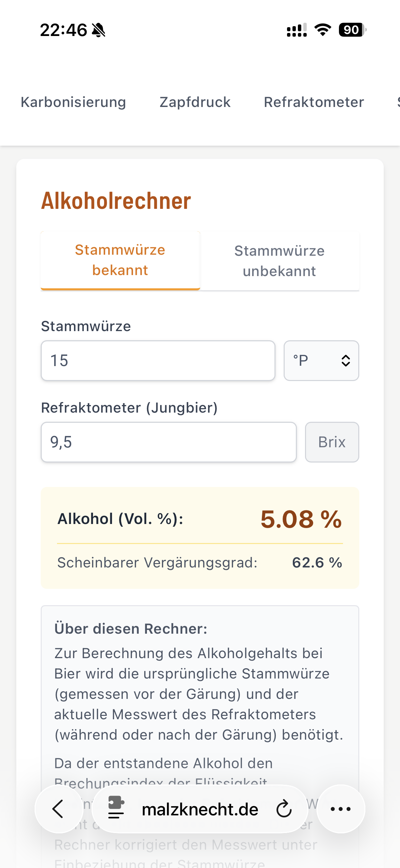Tap the battery level indicator
Image resolution: width=400 pixels, height=868 pixels.
pyautogui.click(x=352, y=30)
